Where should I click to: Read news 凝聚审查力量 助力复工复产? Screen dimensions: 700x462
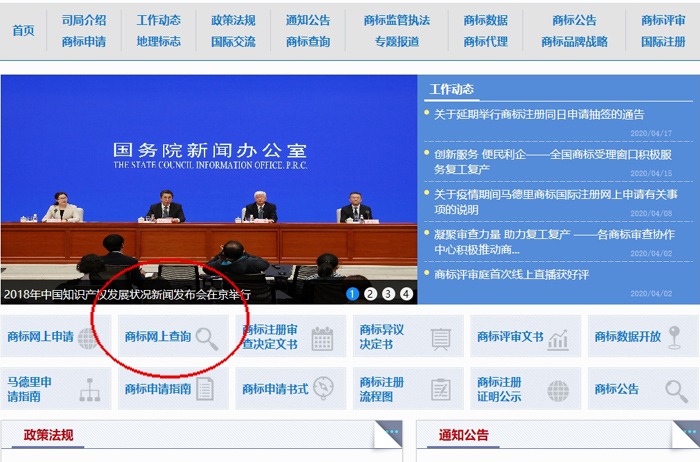tap(554, 241)
